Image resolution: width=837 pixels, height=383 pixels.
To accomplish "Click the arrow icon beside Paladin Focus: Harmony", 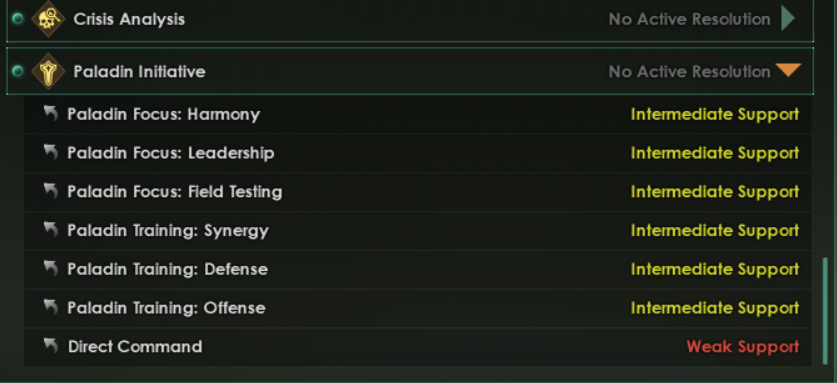I will (x=51, y=113).
